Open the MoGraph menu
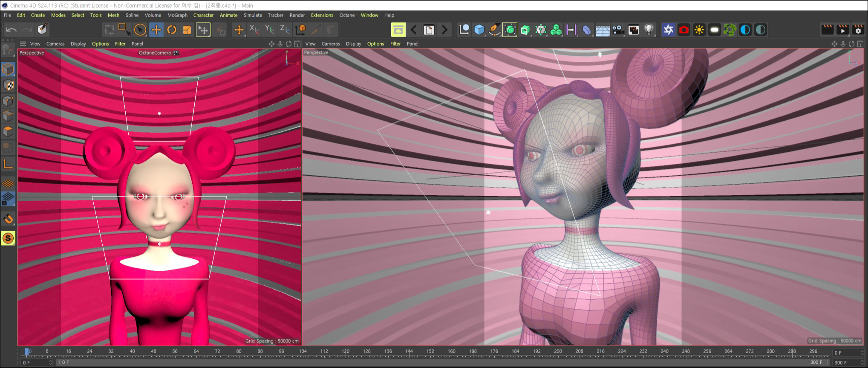Image resolution: width=868 pixels, height=368 pixels. (x=177, y=15)
